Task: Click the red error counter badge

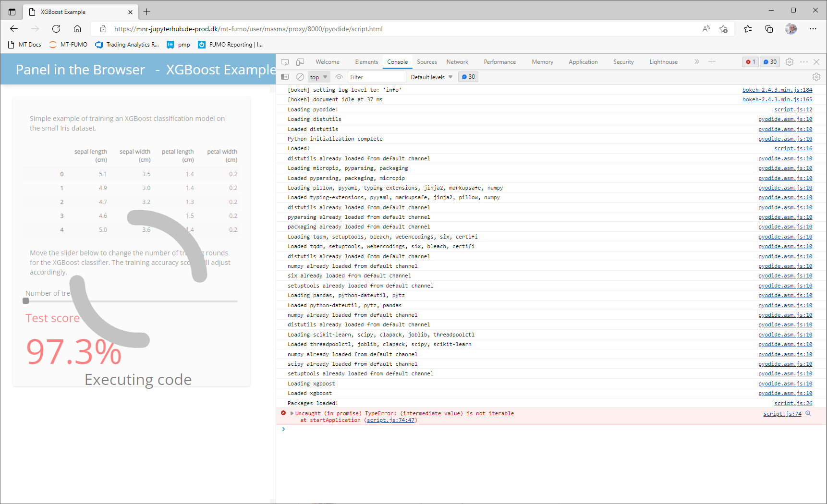Action: tap(750, 62)
